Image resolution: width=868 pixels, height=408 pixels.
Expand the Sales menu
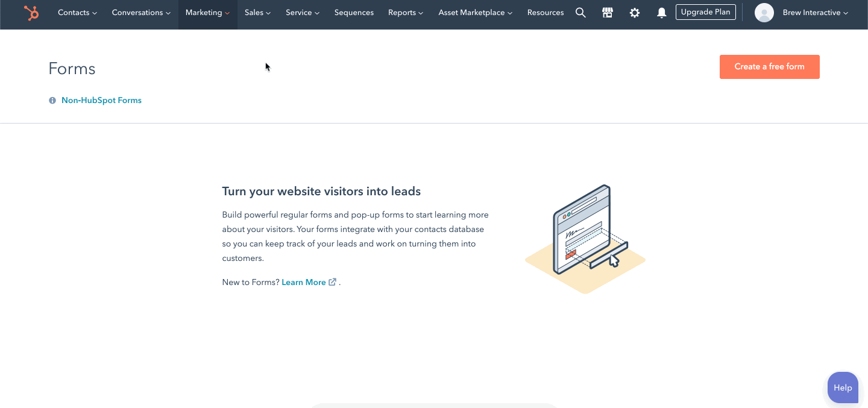(257, 13)
